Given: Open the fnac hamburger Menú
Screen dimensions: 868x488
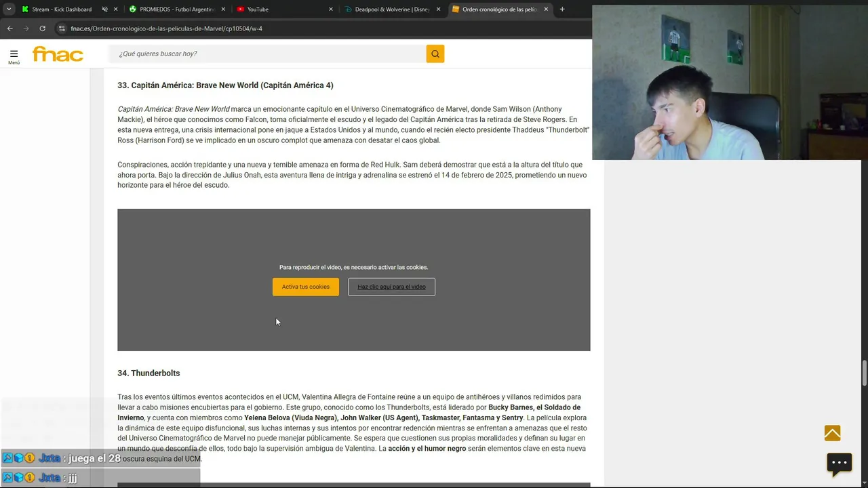Looking at the screenshot, I should point(14,56).
